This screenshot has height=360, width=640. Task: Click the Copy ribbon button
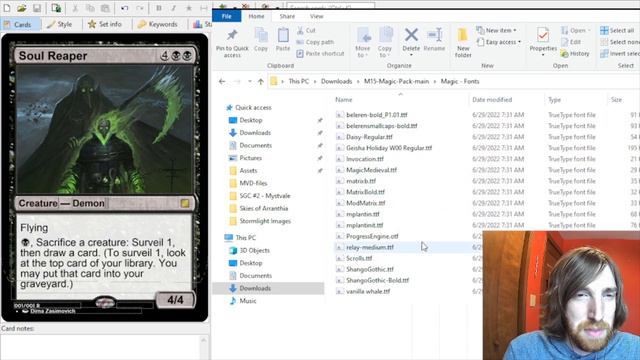[x=261, y=40]
